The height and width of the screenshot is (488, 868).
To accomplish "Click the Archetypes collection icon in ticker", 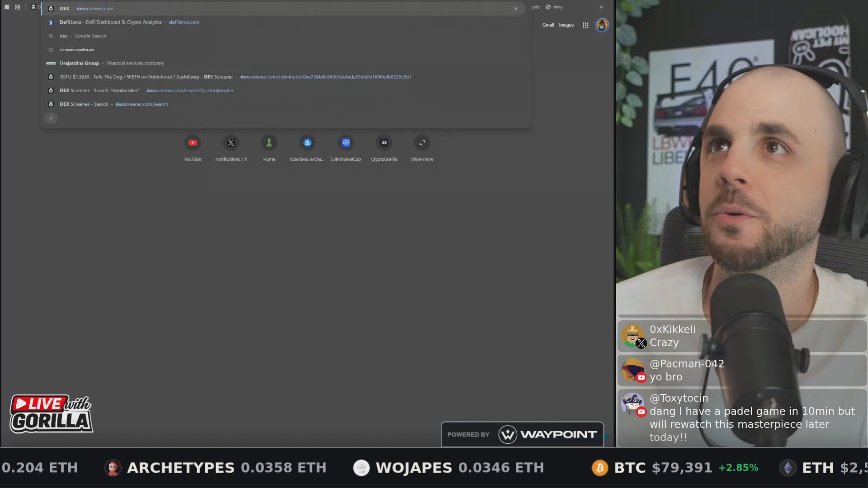I will pyautogui.click(x=113, y=468).
